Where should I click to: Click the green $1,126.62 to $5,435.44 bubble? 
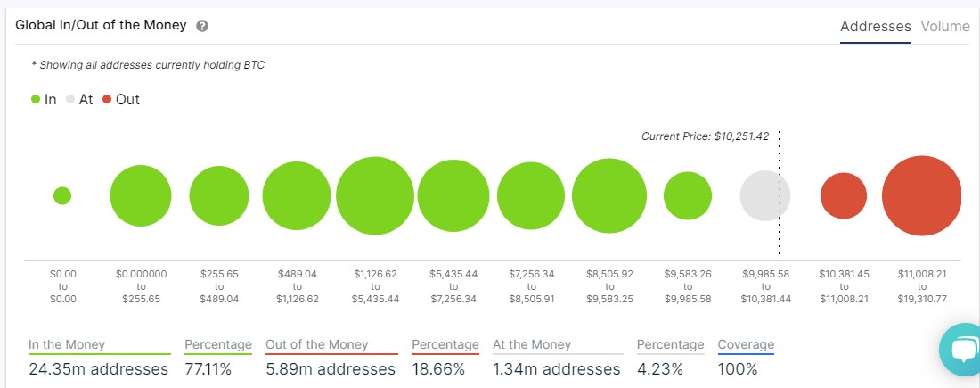pos(375,195)
